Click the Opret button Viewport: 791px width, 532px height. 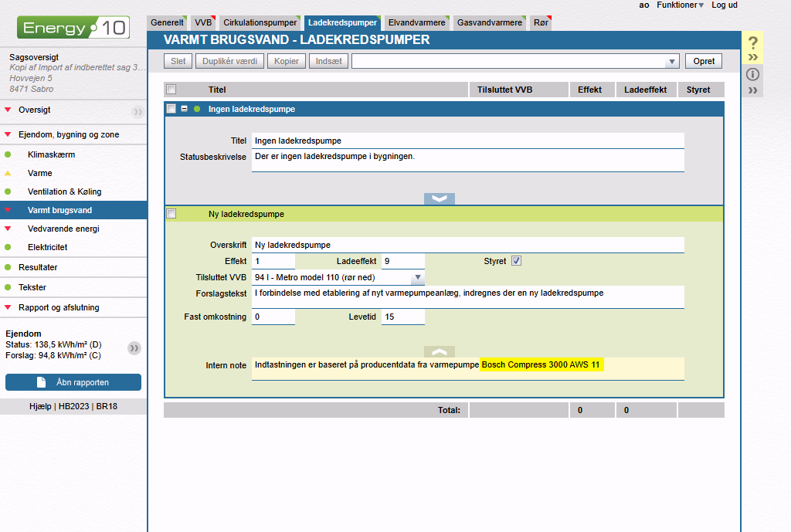point(704,61)
